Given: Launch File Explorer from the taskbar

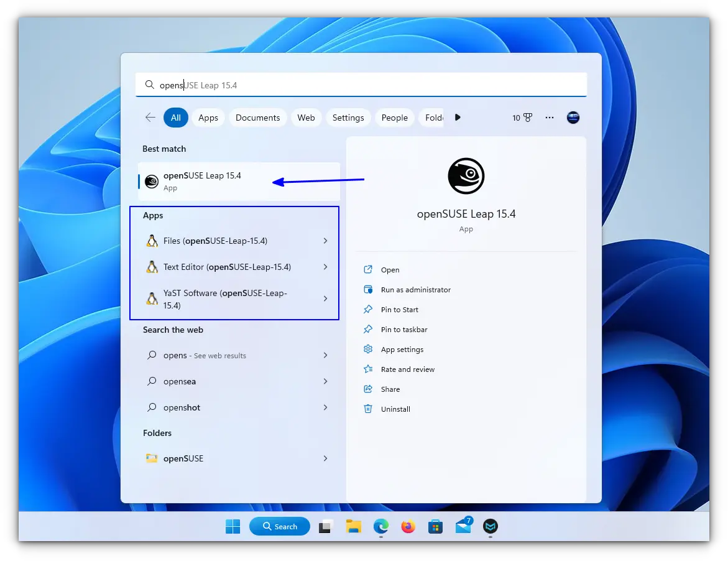Looking at the screenshot, I should (x=353, y=526).
